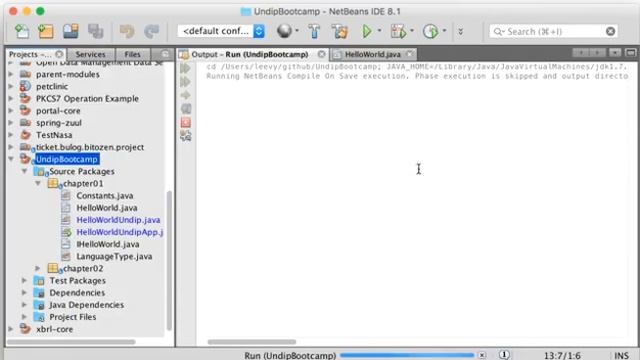Click the New File toolbar icon
The height and width of the screenshot is (360, 640).
[22, 31]
